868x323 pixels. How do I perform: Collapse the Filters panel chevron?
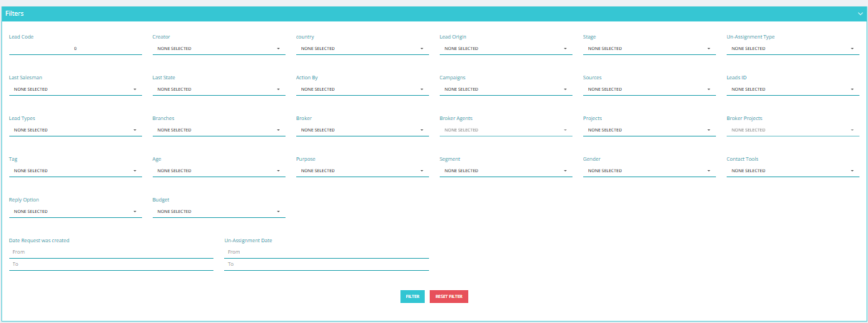click(x=860, y=14)
